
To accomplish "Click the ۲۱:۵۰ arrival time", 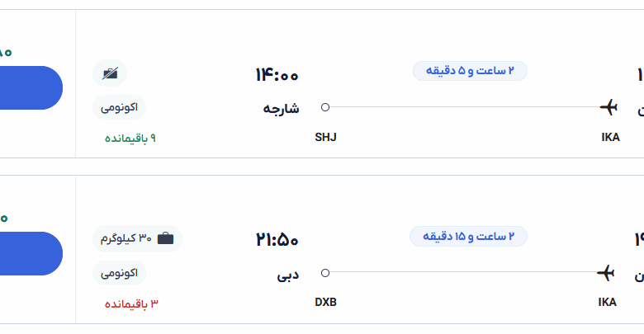I will coord(277,241).
